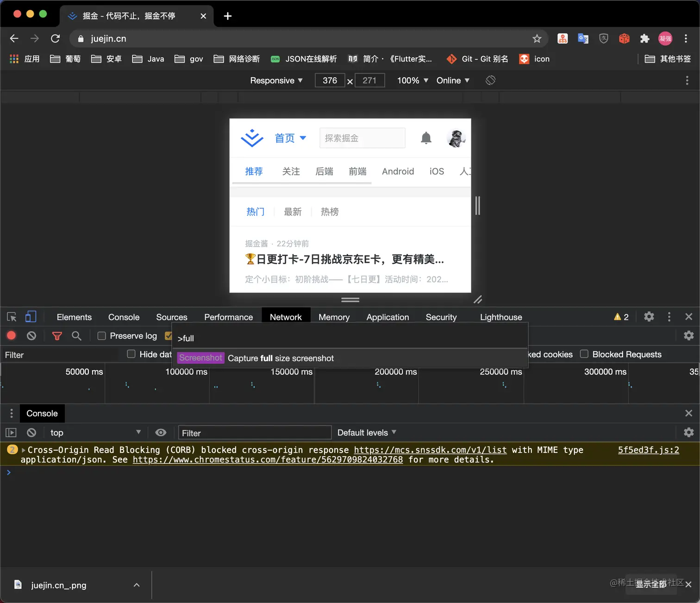
Task: Open the Google Translate extension
Action: click(x=583, y=38)
